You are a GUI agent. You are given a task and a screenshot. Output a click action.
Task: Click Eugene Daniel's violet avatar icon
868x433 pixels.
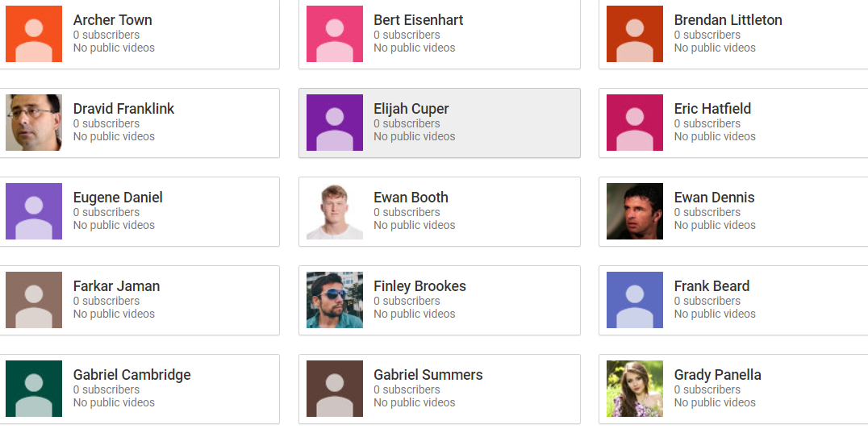click(34, 211)
